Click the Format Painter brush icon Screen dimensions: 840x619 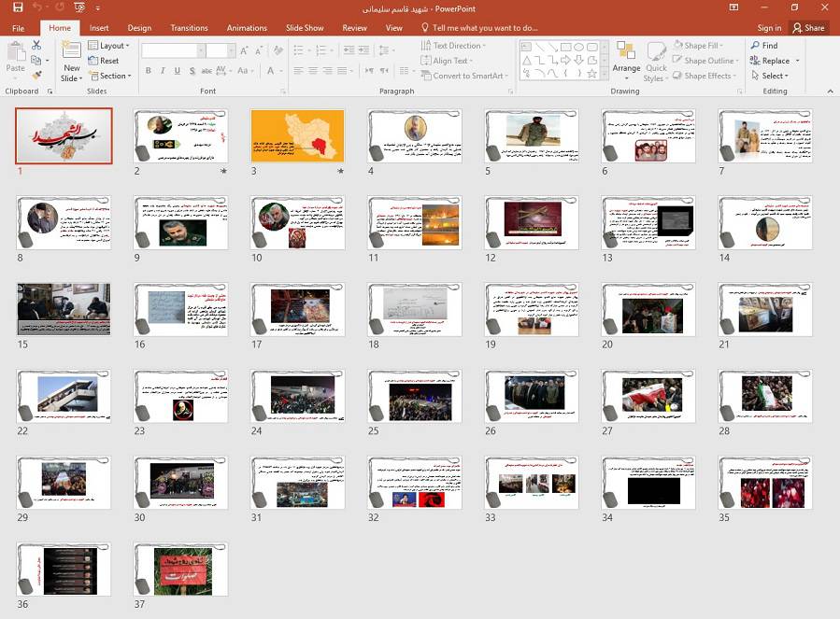click(x=36, y=75)
